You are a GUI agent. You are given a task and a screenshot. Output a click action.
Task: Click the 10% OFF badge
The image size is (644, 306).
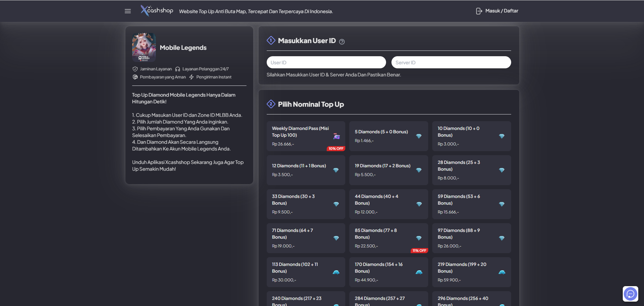336,148
